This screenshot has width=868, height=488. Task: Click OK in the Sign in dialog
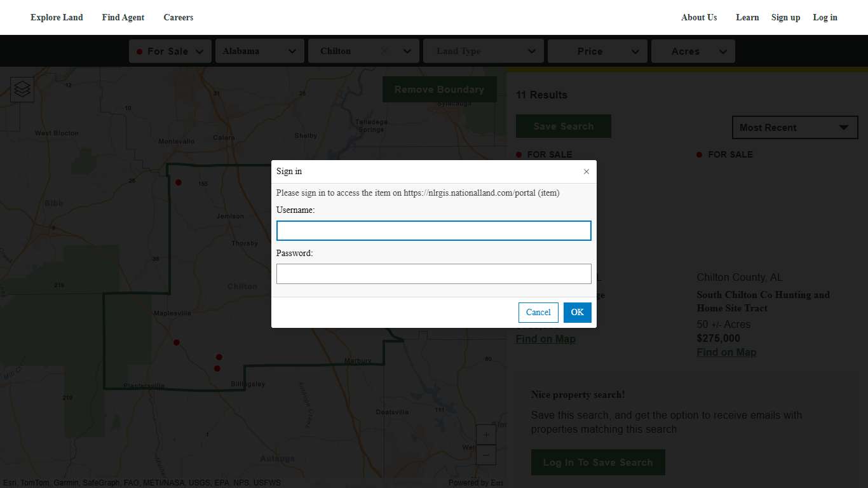577,312
